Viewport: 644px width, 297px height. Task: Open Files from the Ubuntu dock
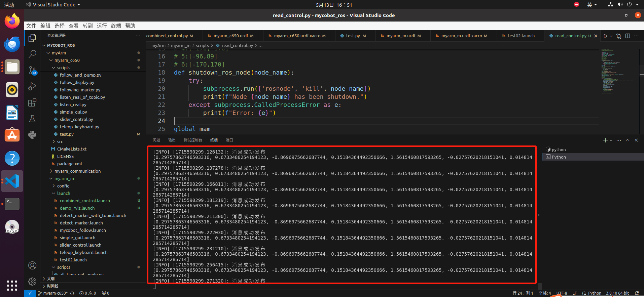(x=12, y=67)
